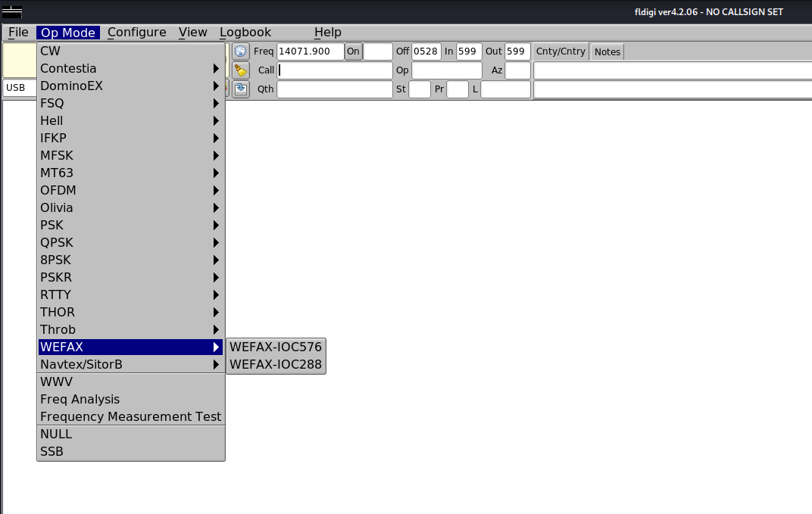Click the window menu icon in title bar
The height and width of the screenshot is (514, 812).
pyautogui.click(x=12, y=11)
